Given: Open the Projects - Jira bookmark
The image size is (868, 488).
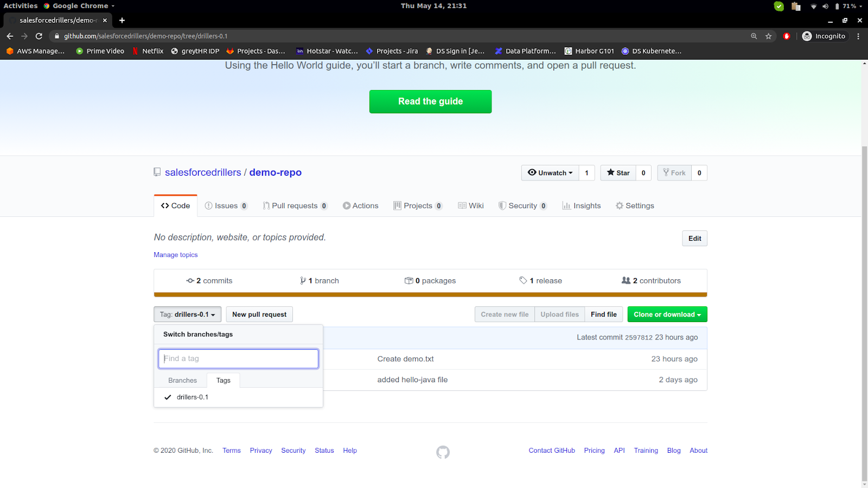Looking at the screenshot, I should click(x=392, y=51).
